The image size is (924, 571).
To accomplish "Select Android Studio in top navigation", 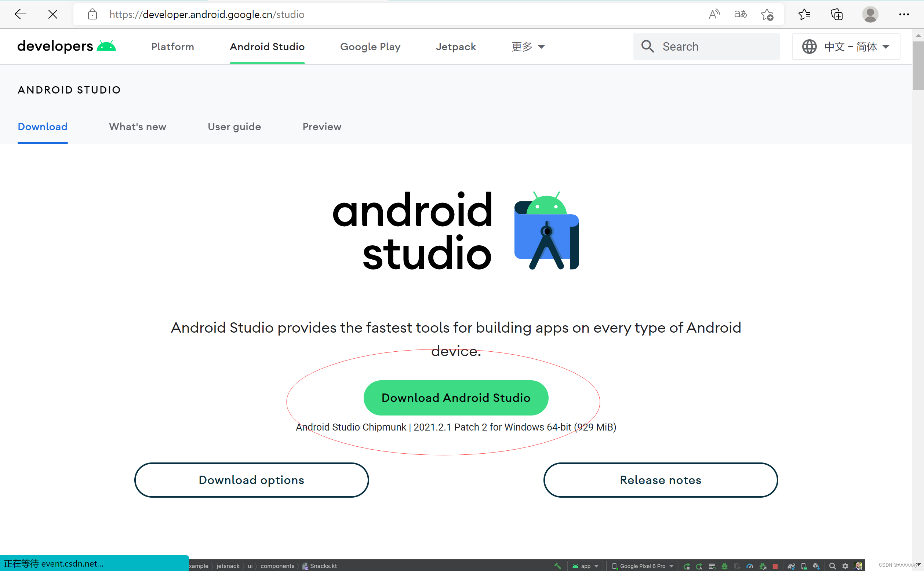I will 267,47.
